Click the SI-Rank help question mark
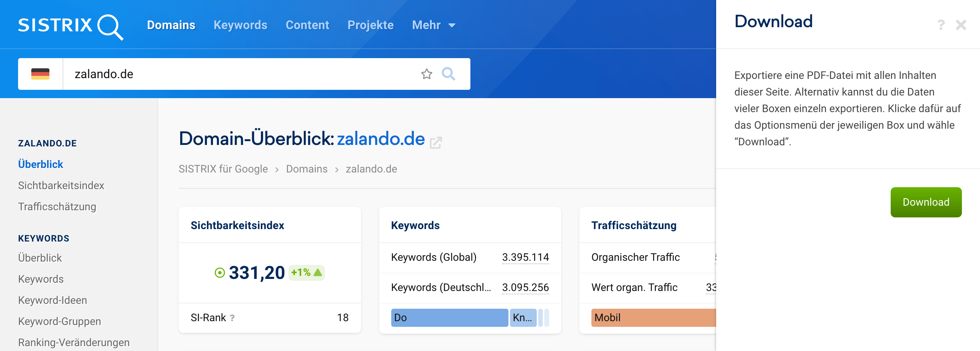Viewport: 980px width, 351px height. (x=232, y=317)
